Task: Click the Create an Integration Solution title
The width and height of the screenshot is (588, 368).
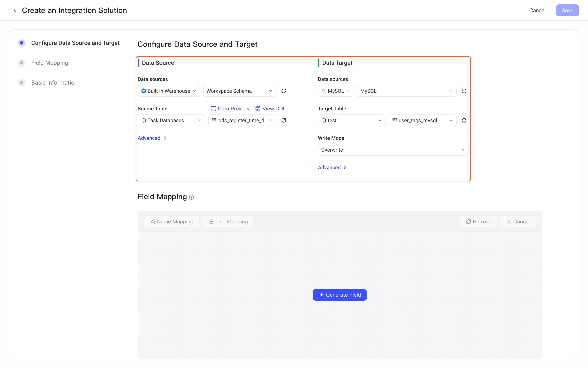Action: click(74, 10)
